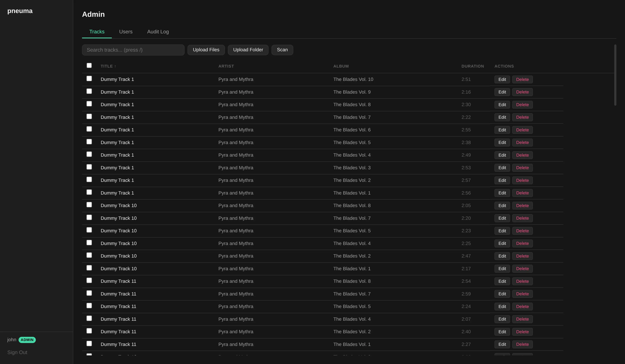The width and height of the screenshot is (625, 364).
Task: Click the ADMIN badge next to john
Action: [x=27, y=340]
